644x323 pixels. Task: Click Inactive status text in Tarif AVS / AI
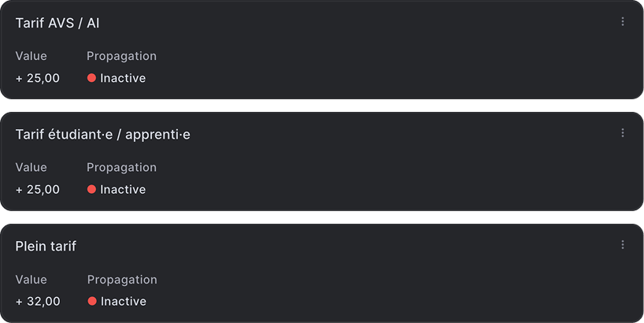pos(123,78)
